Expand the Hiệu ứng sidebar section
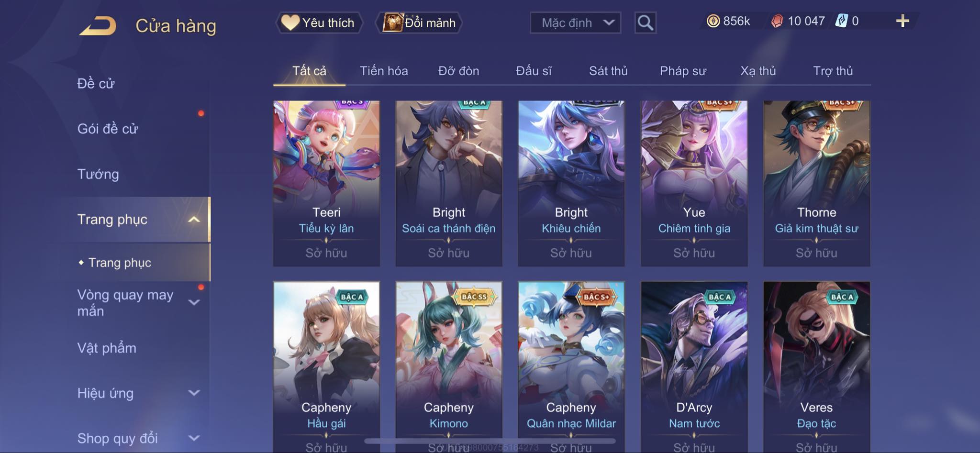This screenshot has height=453, width=980. (x=194, y=393)
